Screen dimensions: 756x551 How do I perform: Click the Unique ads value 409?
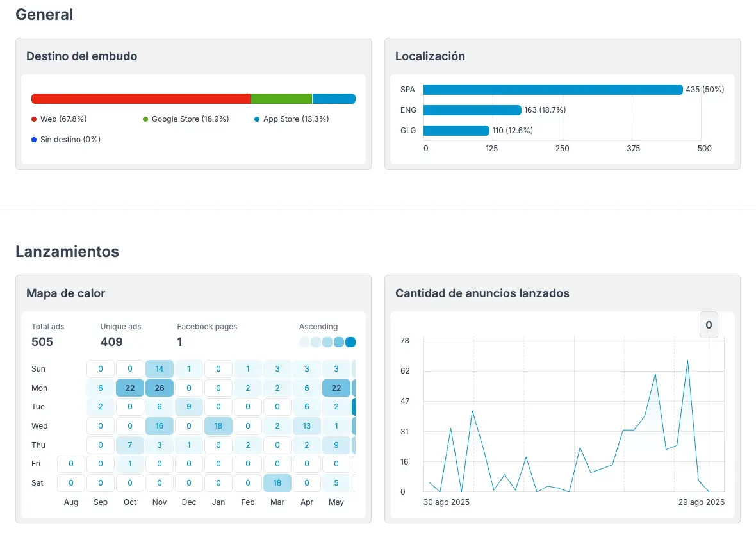111,341
